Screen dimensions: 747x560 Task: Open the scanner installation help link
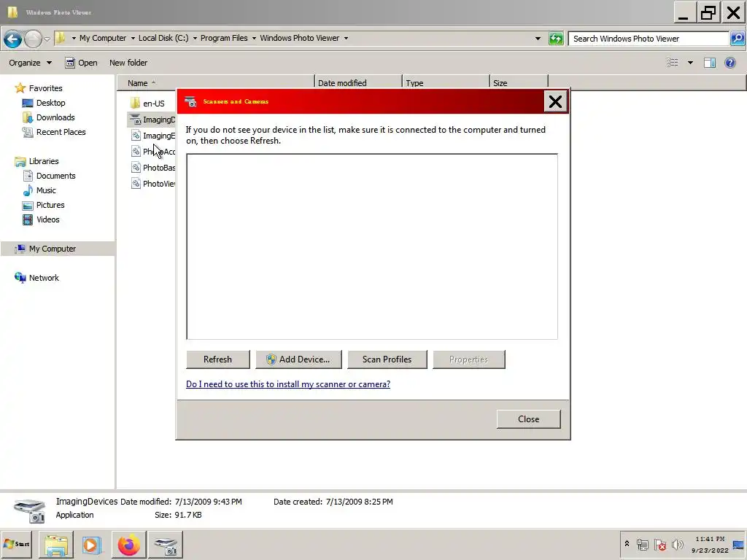[x=287, y=384]
